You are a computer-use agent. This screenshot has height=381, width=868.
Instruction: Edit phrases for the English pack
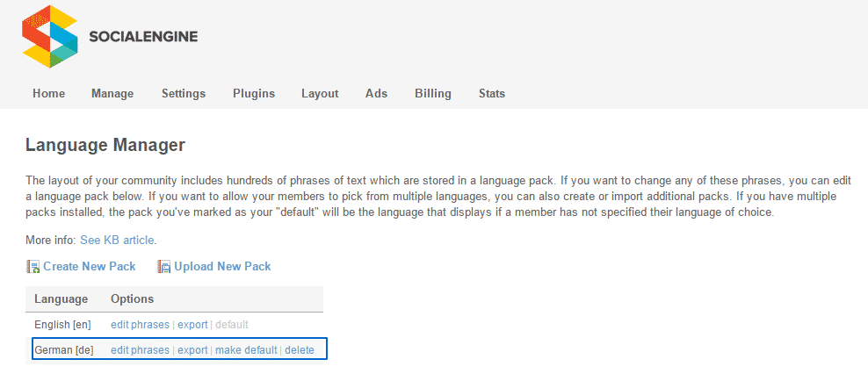click(x=140, y=325)
